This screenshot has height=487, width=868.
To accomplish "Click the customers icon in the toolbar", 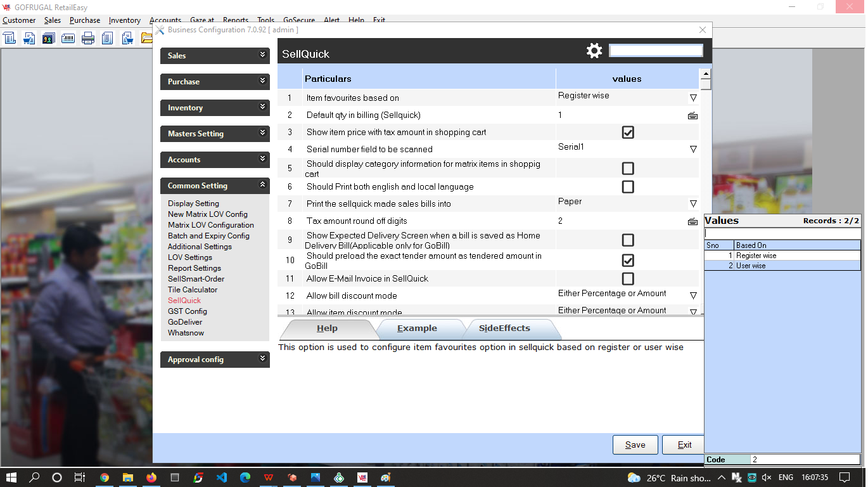I will click(x=48, y=38).
